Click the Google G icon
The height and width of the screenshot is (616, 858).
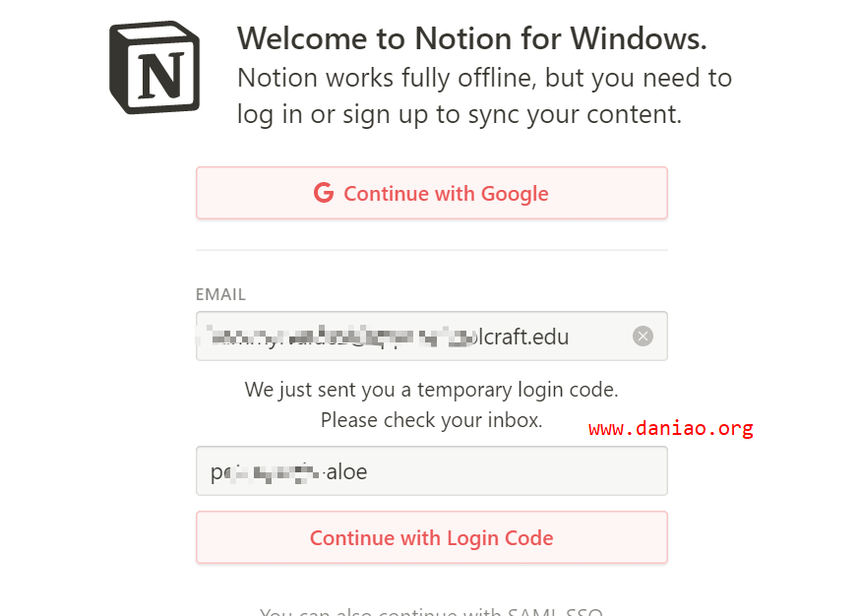[324, 193]
